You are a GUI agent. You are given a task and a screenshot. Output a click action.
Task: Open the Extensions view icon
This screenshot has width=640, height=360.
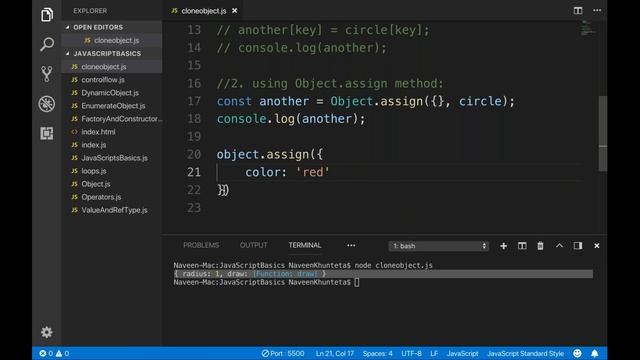point(47,133)
